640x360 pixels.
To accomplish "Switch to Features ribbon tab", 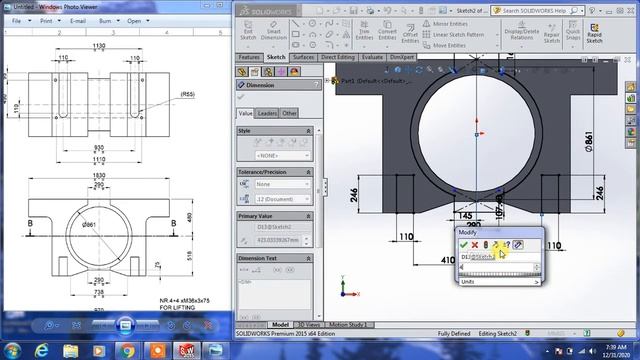I will 249,57.
